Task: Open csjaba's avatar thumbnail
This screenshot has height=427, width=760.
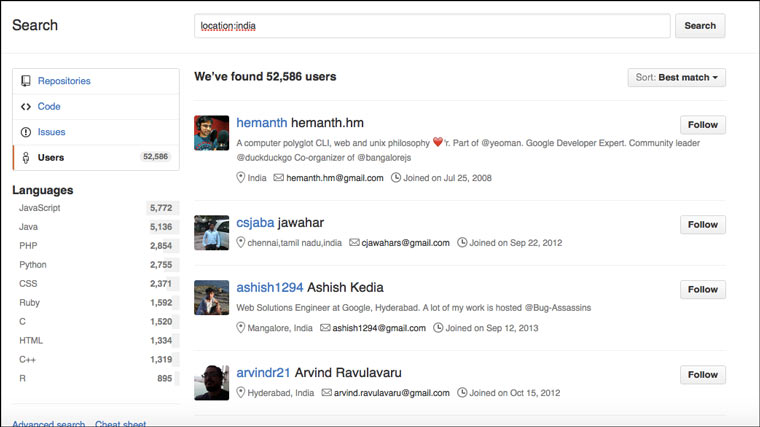Action: [x=211, y=233]
